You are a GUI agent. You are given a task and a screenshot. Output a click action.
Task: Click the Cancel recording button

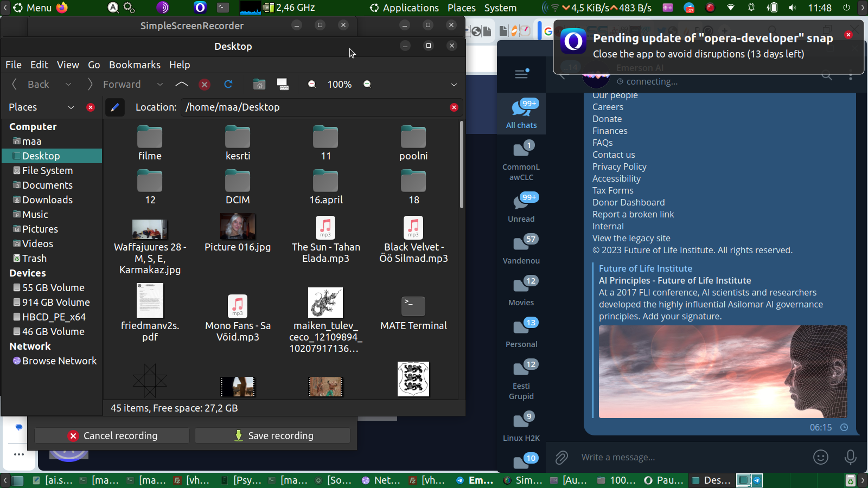(x=112, y=435)
